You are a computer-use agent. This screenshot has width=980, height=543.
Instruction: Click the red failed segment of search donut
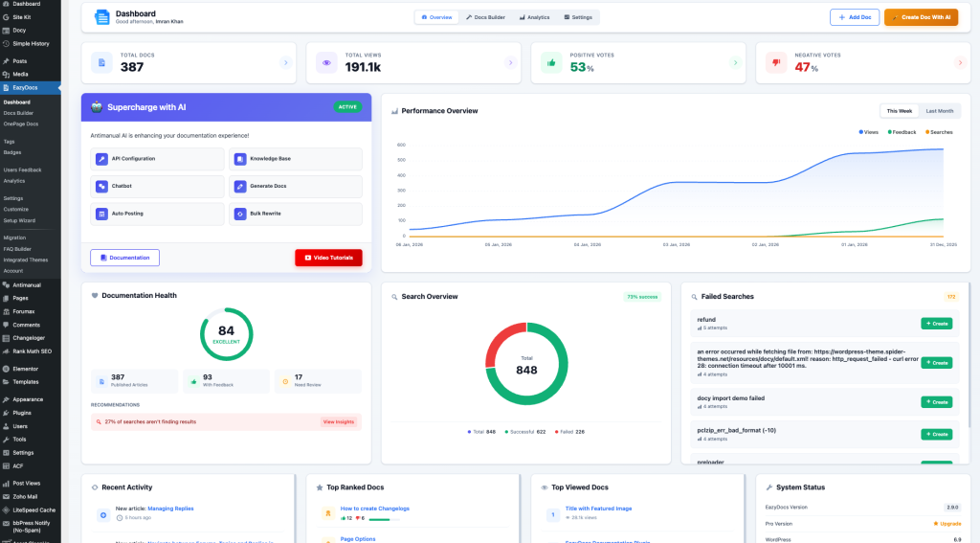[500, 340]
